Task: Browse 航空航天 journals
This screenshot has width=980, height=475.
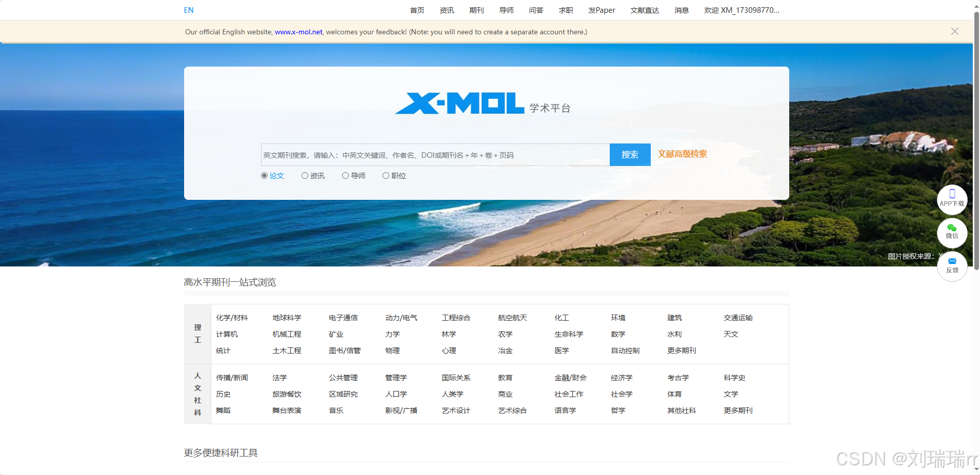Action: click(x=512, y=318)
